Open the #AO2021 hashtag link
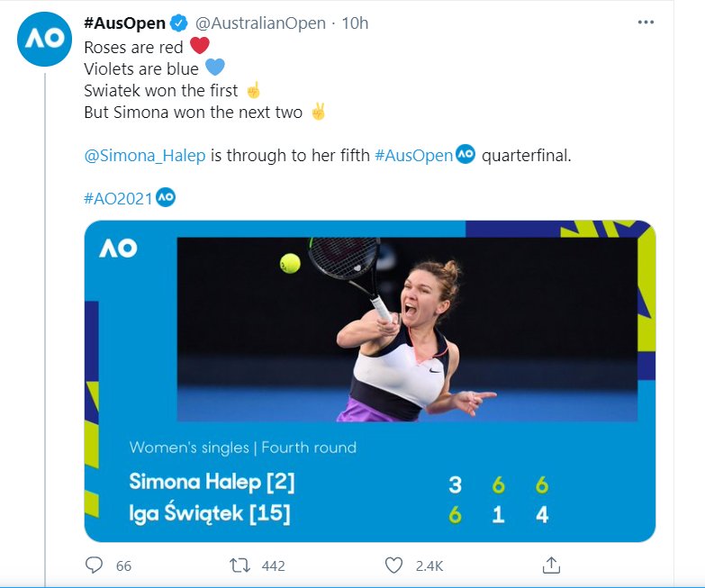Image resolution: width=705 pixels, height=588 pixels. [118, 196]
